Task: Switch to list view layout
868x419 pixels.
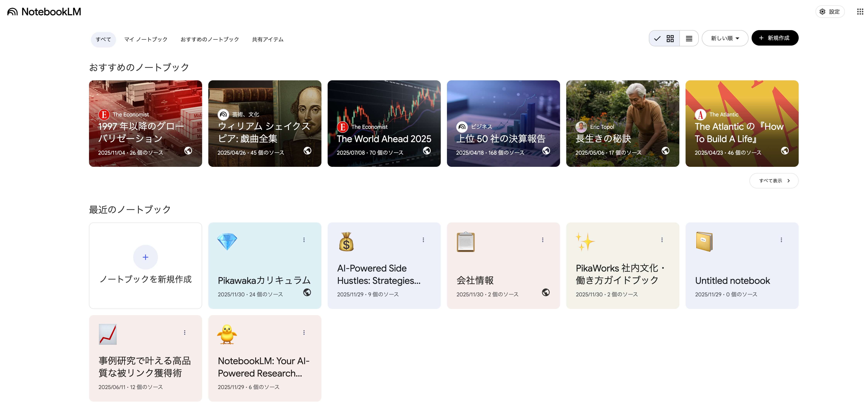Action: coord(689,38)
